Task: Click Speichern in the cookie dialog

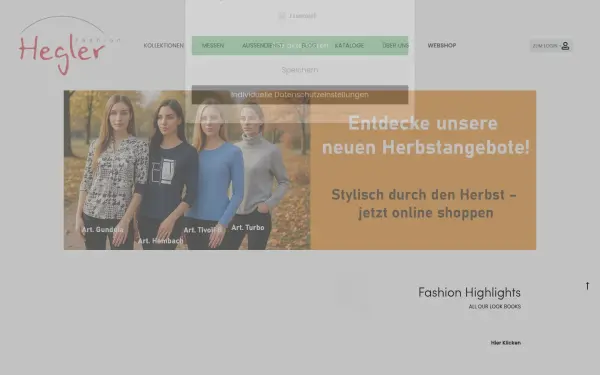Action: coord(300,70)
